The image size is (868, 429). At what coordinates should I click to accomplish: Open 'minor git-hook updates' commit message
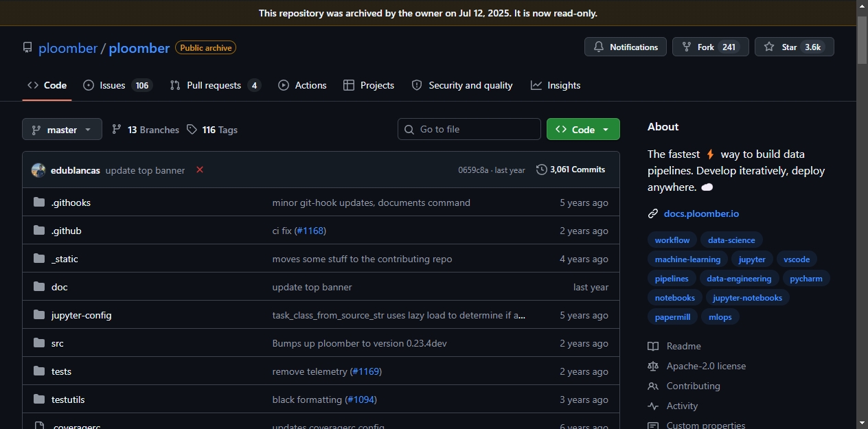(372, 202)
